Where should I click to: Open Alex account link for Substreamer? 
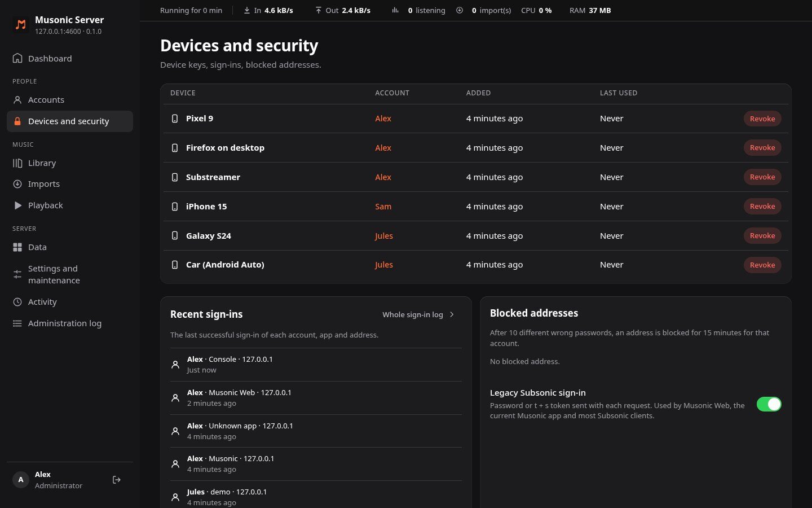tap(383, 177)
